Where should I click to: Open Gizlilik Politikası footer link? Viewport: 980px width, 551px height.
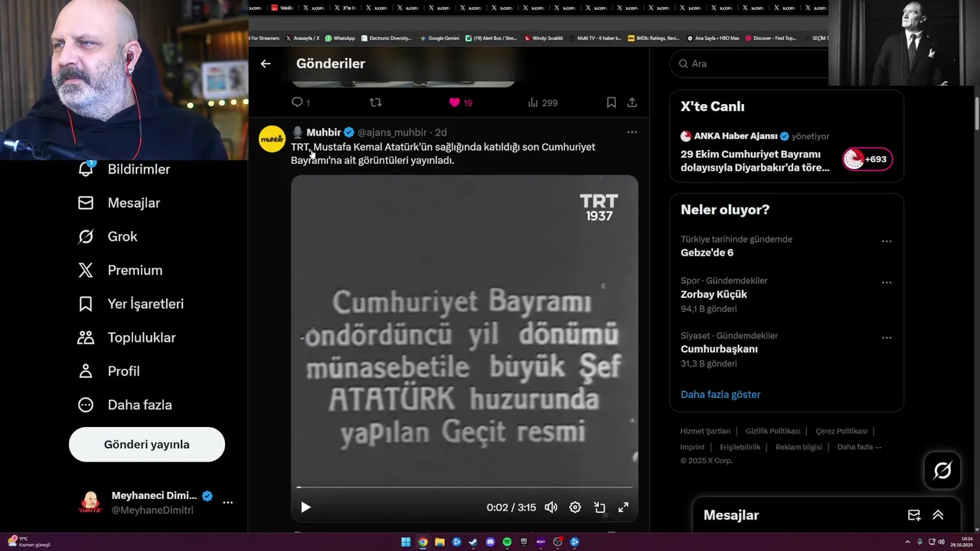(773, 432)
